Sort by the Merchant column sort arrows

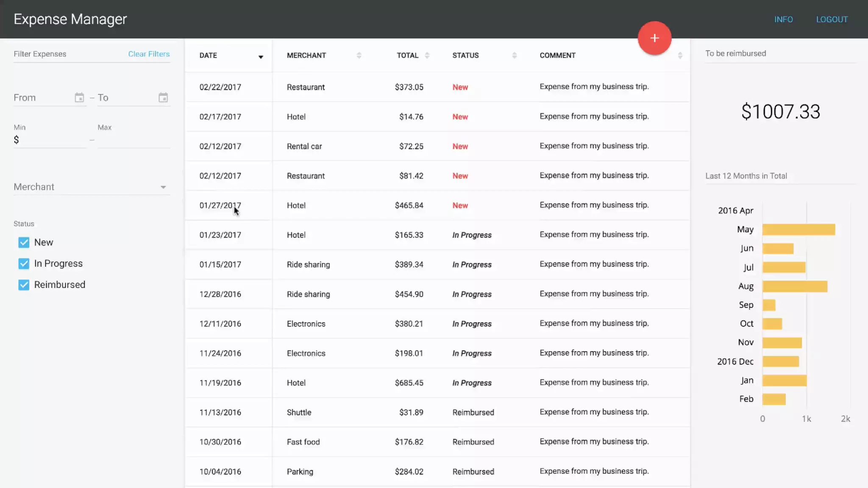point(359,55)
